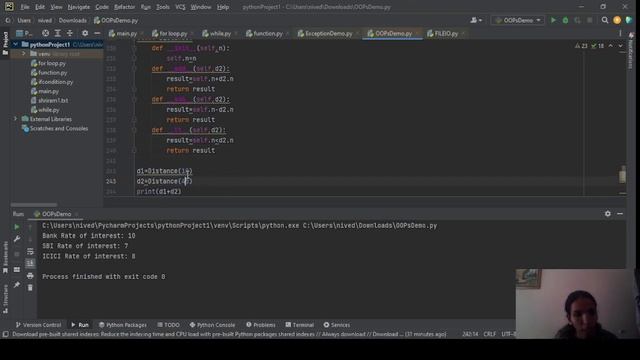Click Select Opened File target icon in Project panel
The image size is (640, 360).
tap(45, 33)
